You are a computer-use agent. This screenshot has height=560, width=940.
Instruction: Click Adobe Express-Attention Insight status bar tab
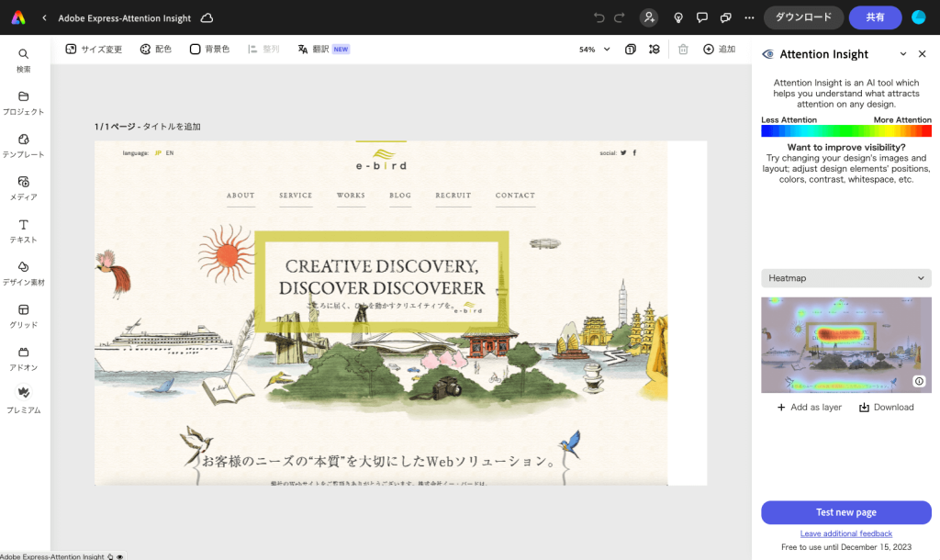click(62, 556)
